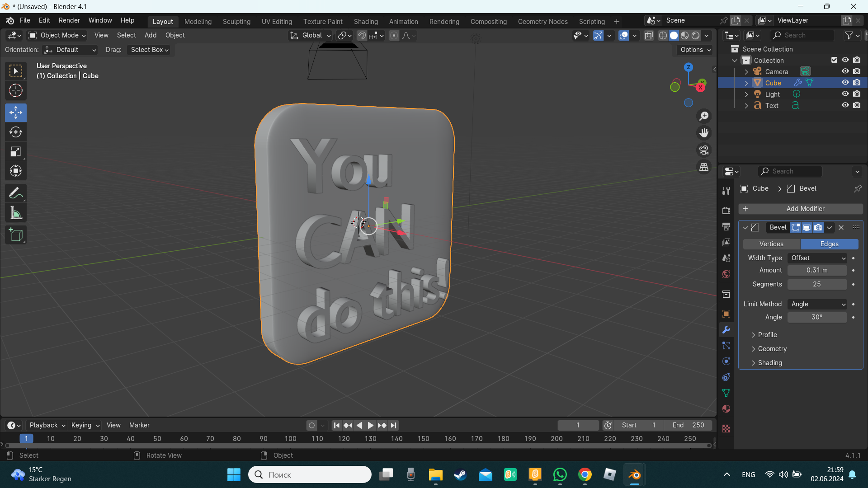This screenshot has height=488, width=868.
Task: Open Material properties tab icon
Action: (x=726, y=409)
